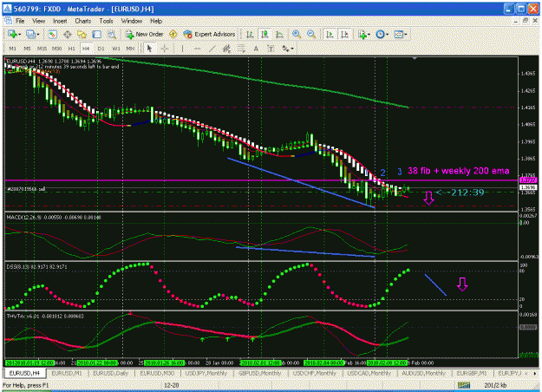Click the yellow MetaEditor diamond icon
The image size is (542, 392).
pyautogui.click(x=173, y=34)
